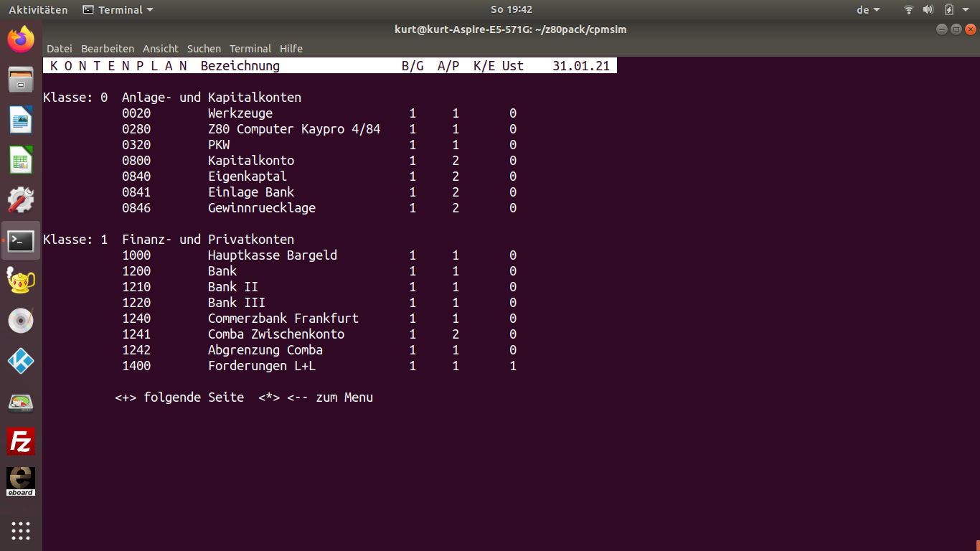Viewport: 980px width, 551px height.
Task: Click the volume speaker icon in top bar
Action: pos(928,9)
